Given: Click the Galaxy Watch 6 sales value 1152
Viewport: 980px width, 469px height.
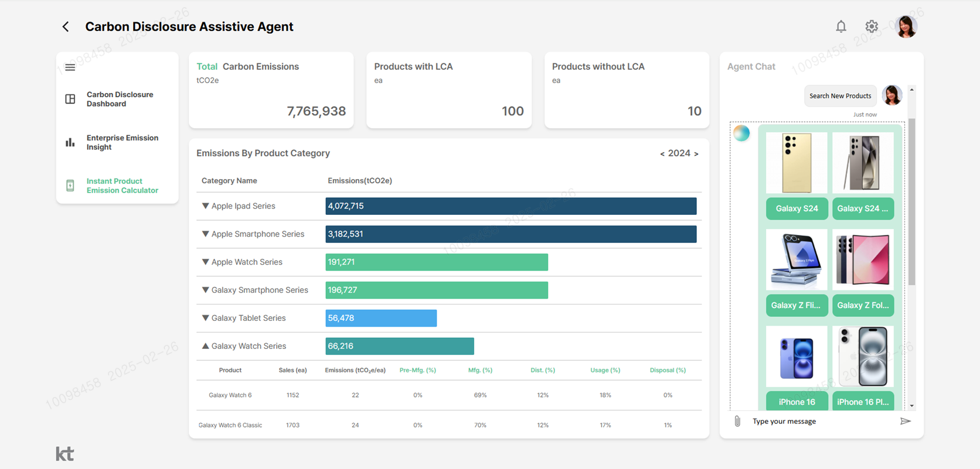Looking at the screenshot, I should point(292,395).
